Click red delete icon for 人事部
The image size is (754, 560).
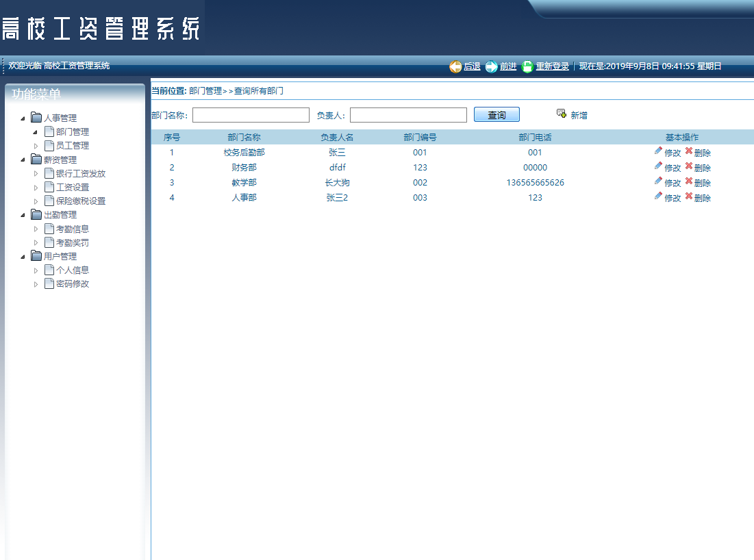click(689, 196)
